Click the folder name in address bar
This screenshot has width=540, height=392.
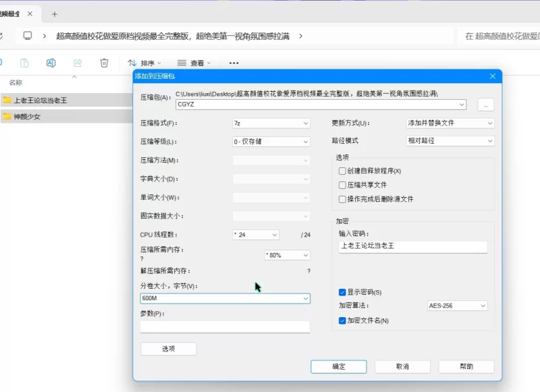click(173, 36)
